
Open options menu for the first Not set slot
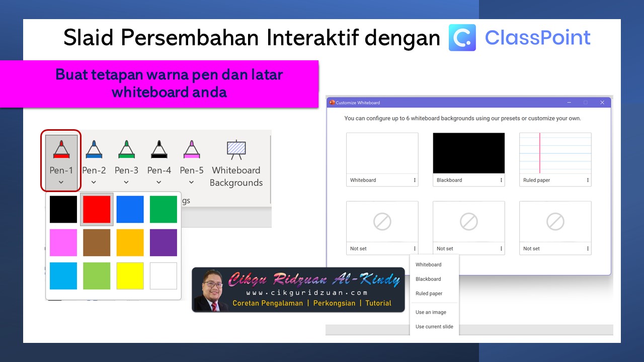(x=415, y=248)
